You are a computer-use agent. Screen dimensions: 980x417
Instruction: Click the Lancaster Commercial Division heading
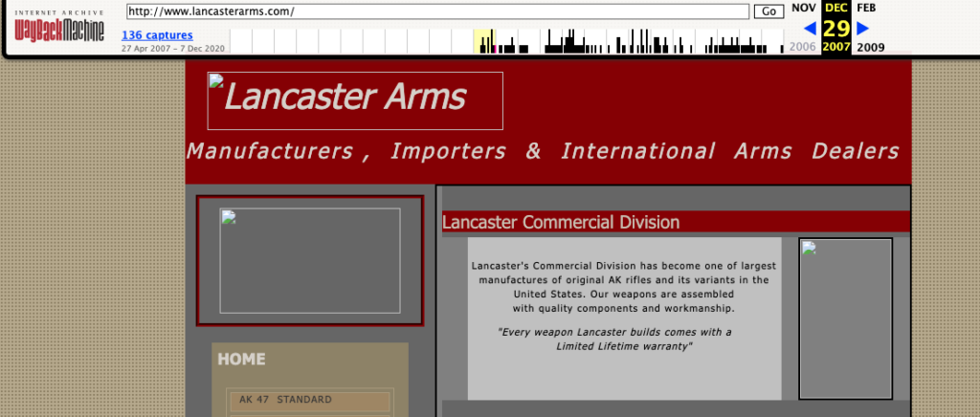coord(561,222)
